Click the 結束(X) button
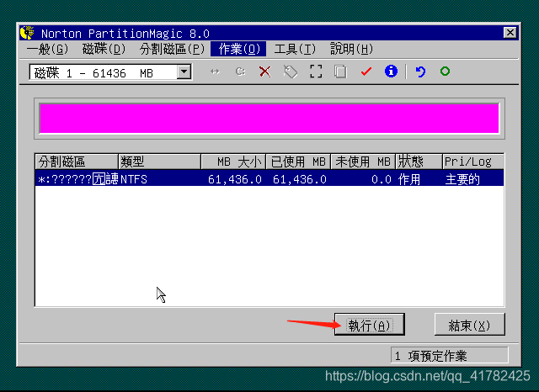539x392 pixels. [470, 325]
